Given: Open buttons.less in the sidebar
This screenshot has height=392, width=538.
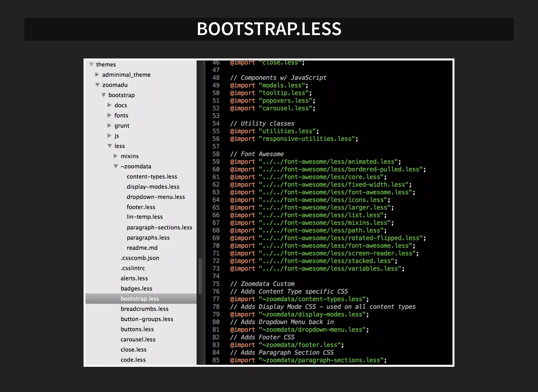Looking at the screenshot, I should 137,329.
